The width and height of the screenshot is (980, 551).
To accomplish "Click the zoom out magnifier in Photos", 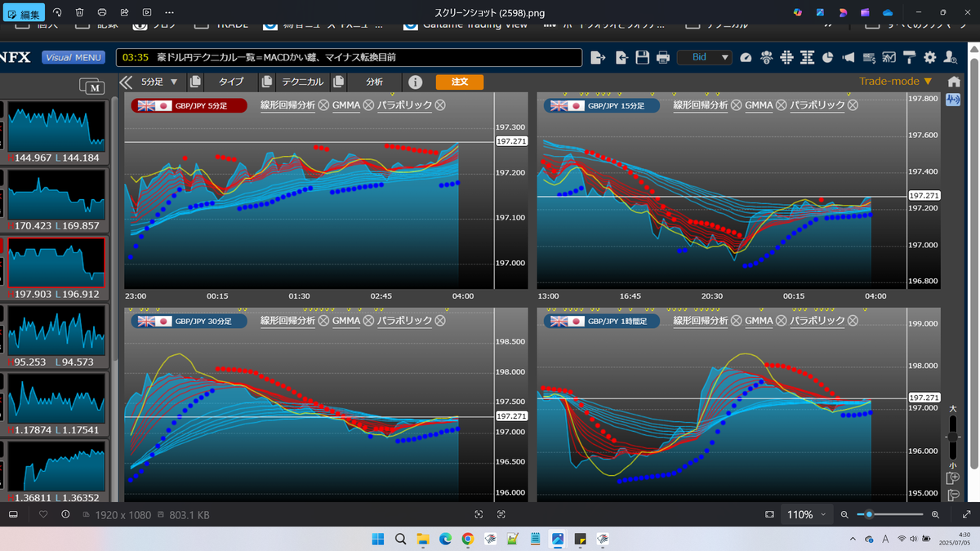I will [844, 514].
